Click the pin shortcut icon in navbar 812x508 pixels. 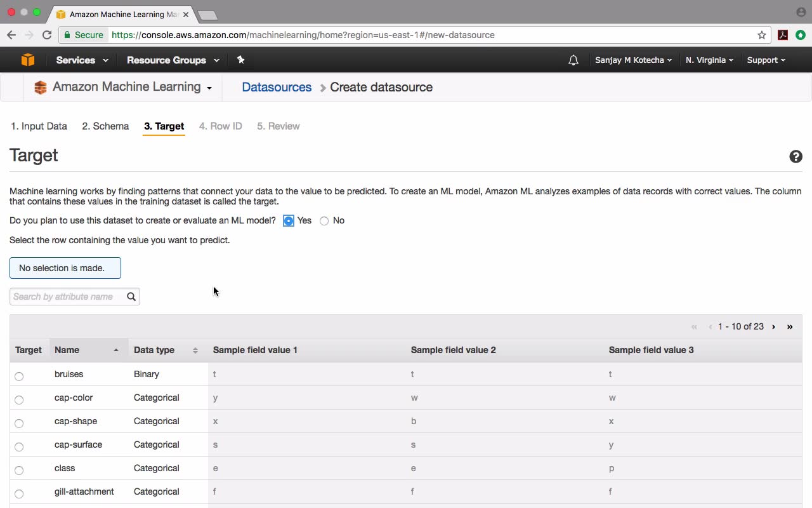click(240, 60)
